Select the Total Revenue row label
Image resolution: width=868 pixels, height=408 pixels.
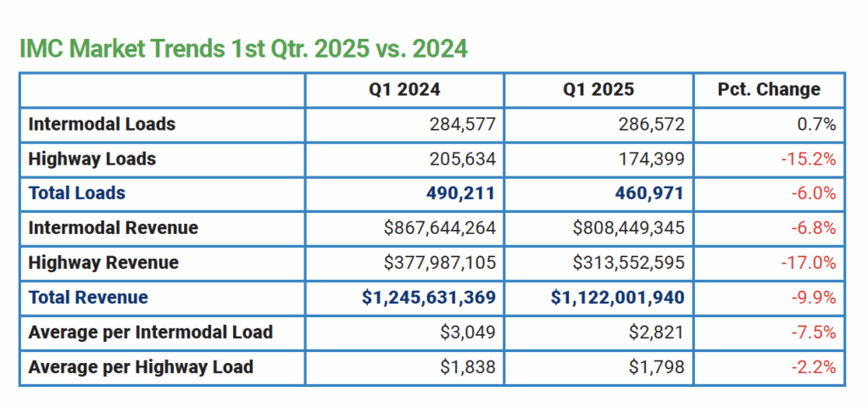coord(88,298)
